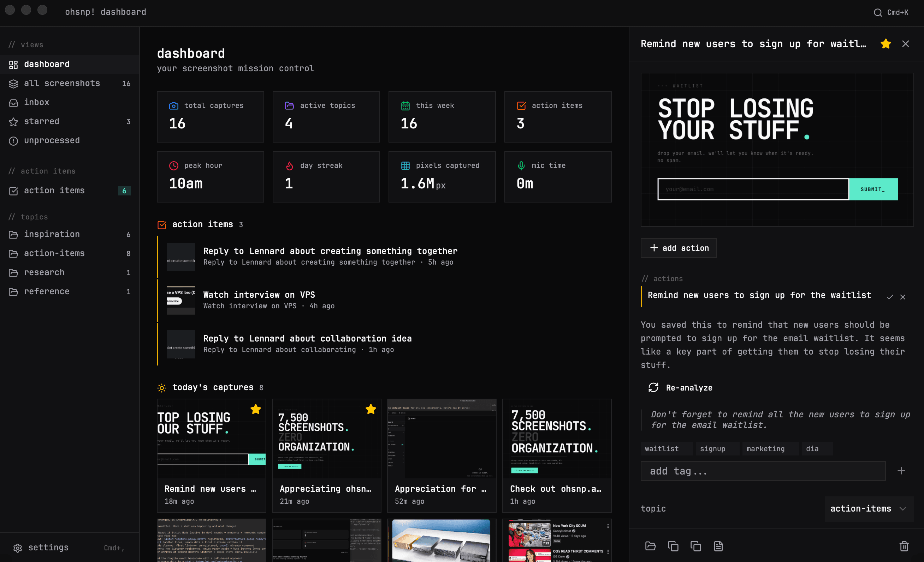Unstar the open detail panel
The image size is (924, 562).
pyautogui.click(x=885, y=43)
